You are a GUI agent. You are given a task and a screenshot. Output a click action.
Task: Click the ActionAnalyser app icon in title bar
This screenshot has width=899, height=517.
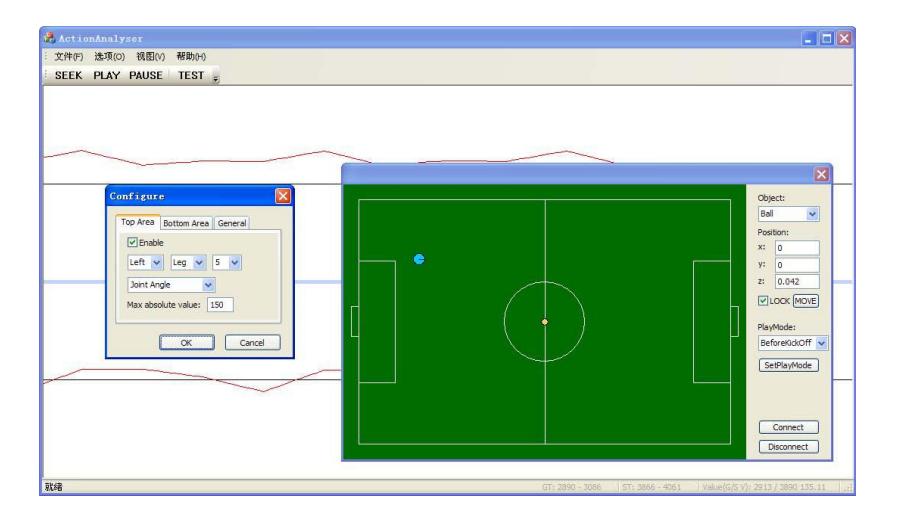pyautogui.click(x=50, y=38)
